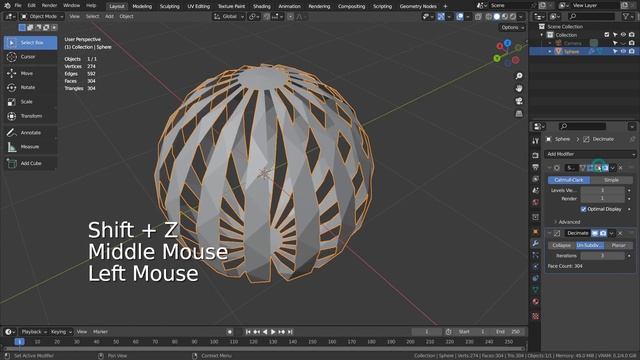640x360 pixels.
Task: Expand the Advanced subdivision section
Action: (567, 222)
